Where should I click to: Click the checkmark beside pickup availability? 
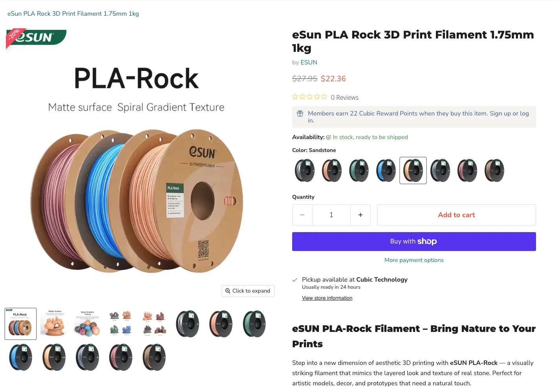(x=295, y=280)
